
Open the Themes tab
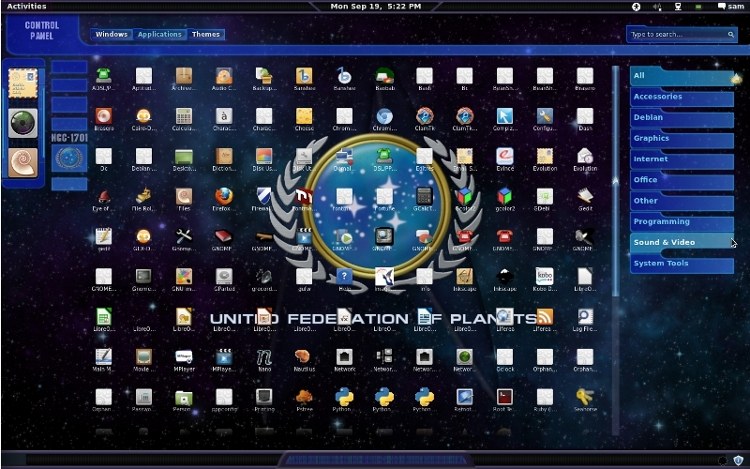pyautogui.click(x=206, y=34)
